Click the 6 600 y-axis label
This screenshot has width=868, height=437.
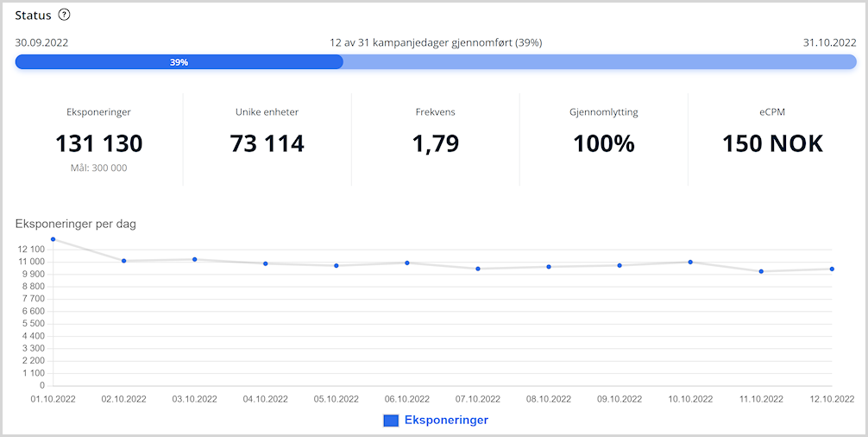pyautogui.click(x=33, y=311)
